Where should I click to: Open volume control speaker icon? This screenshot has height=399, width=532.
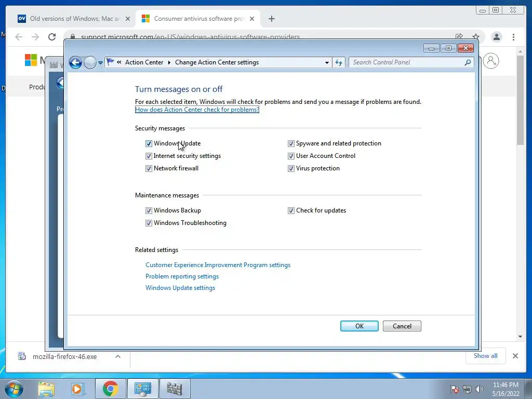point(479,389)
